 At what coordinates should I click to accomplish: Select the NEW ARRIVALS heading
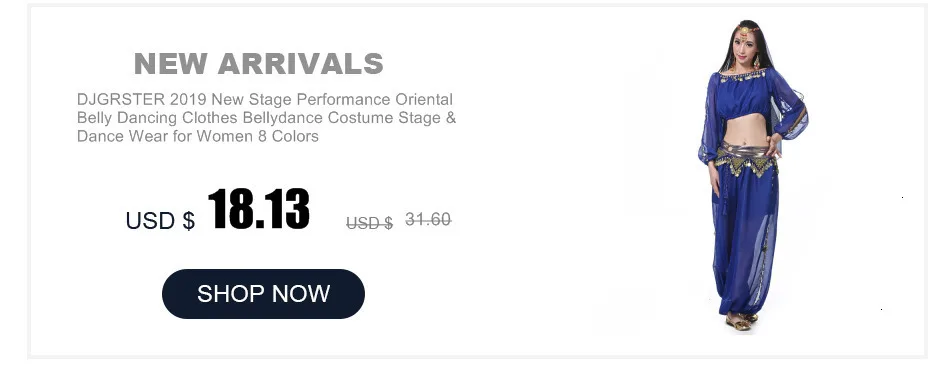point(259,64)
